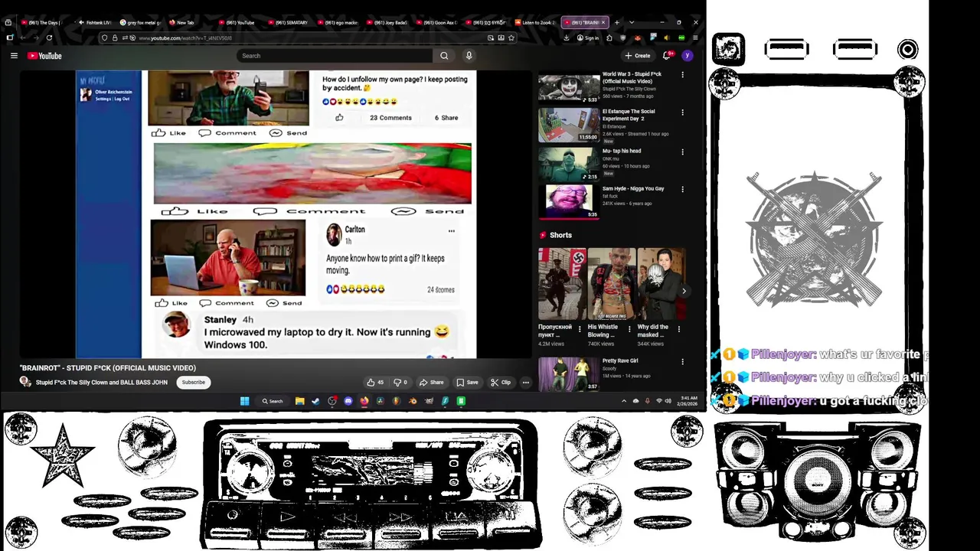Reload the page in the browser
Screen dimensions: 980x551
point(49,37)
